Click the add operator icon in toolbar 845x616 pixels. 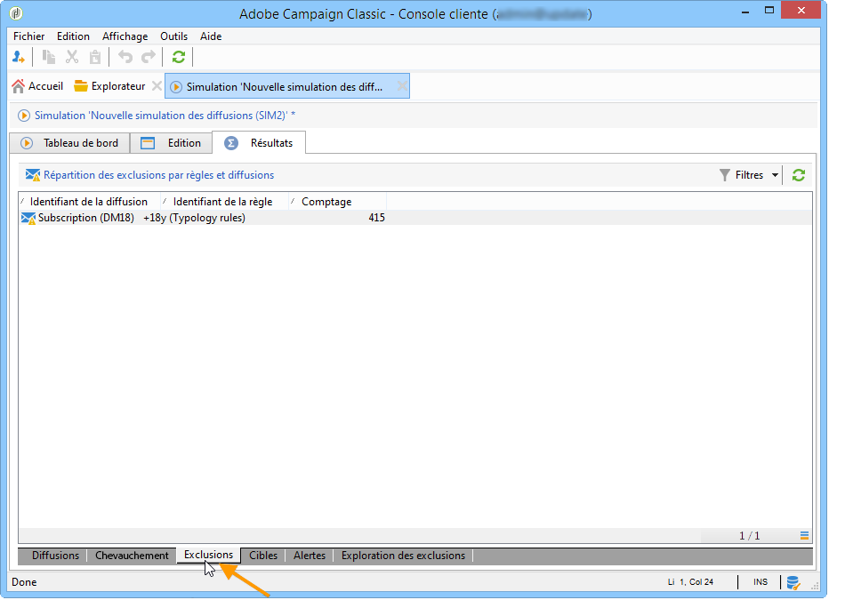click(19, 57)
